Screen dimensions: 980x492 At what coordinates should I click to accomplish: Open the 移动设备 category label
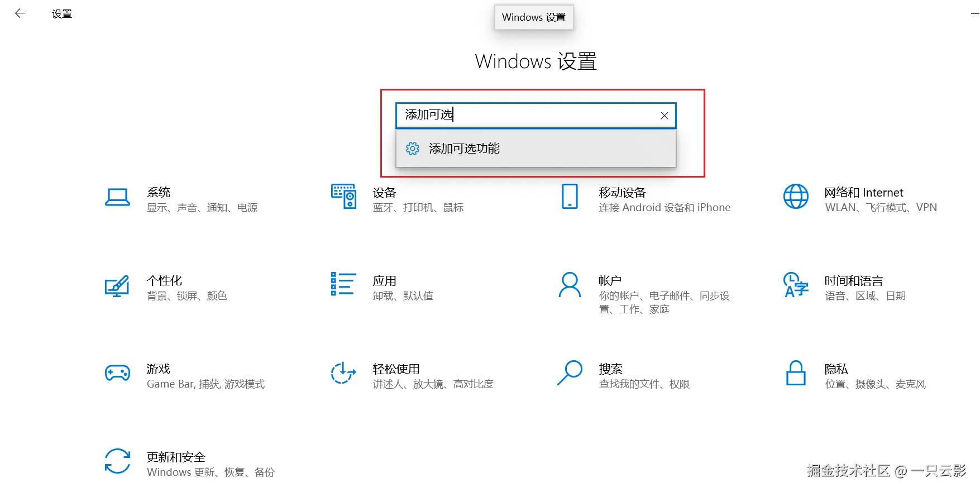coord(622,193)
